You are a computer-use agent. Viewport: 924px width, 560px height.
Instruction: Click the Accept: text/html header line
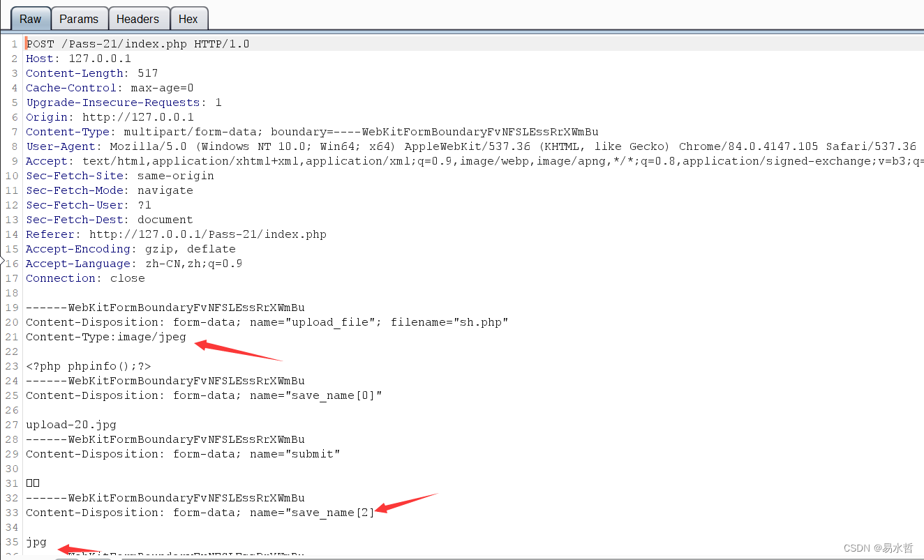tap(475, 161)
